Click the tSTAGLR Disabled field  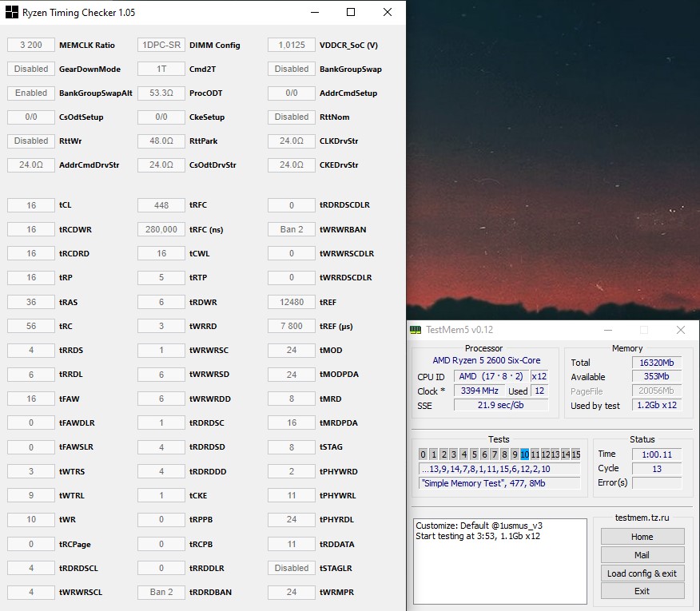coord(292,568)
